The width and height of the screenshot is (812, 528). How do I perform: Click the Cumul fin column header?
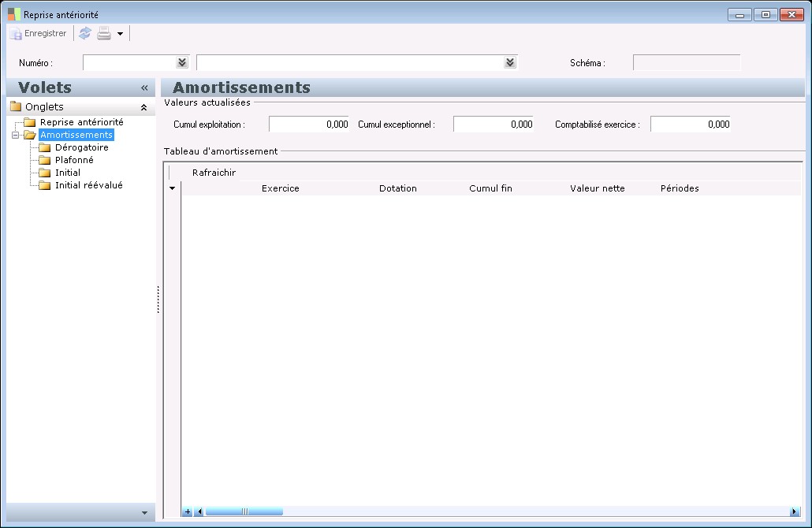click(x=490, y=188)
